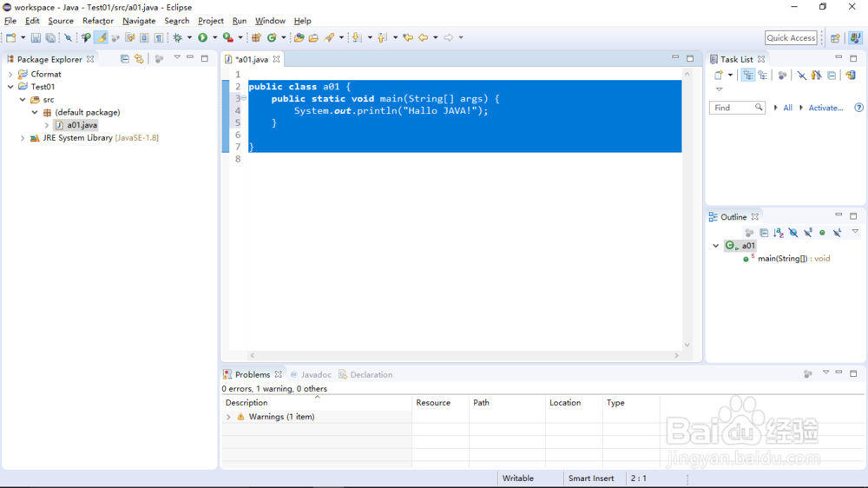Click the Activate... link in Task List

point(825,108)
